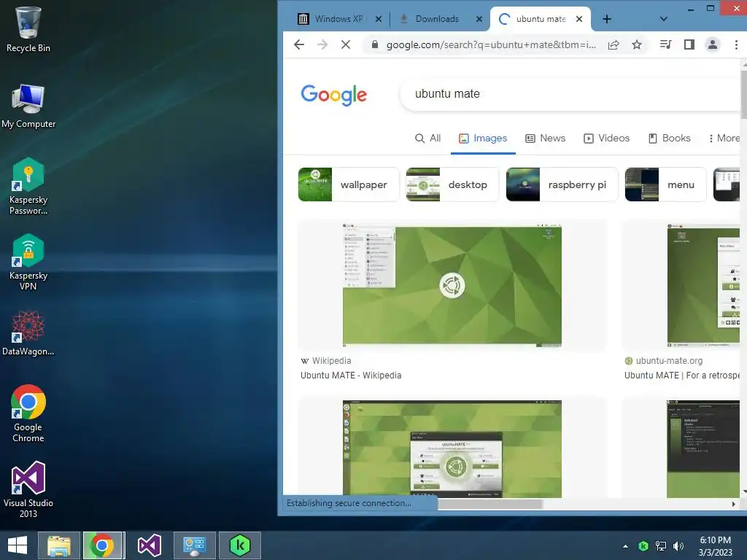View site information via lock icon
Viewport: 747px width, 560px height.
pos(375,44)
